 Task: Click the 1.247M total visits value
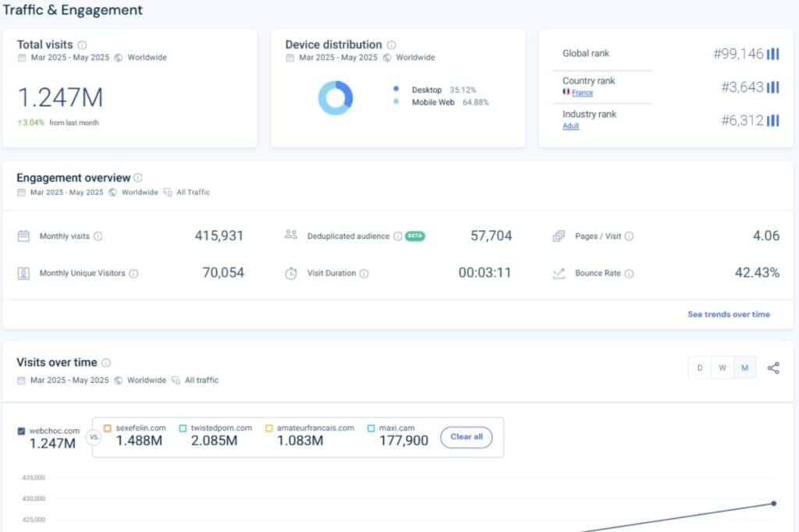click(x=61, y=98)
